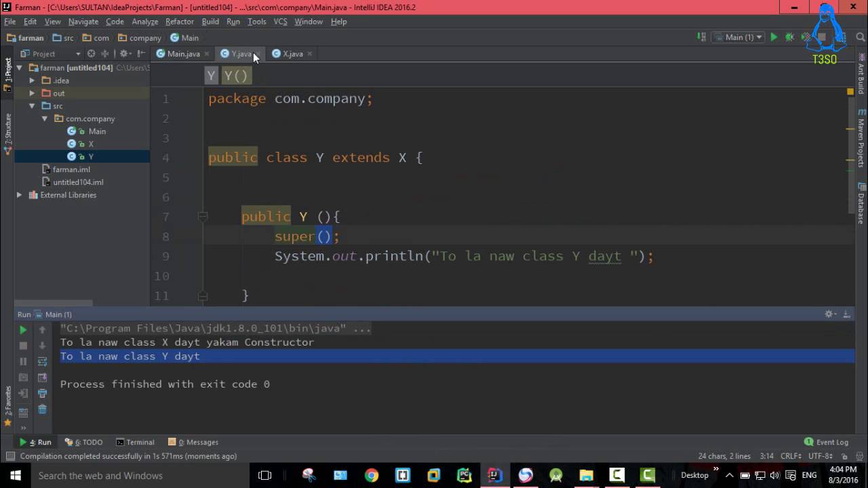Toggle tool window bars at status bar corner
The image size is (868, 488).
(x=10, y=456)
